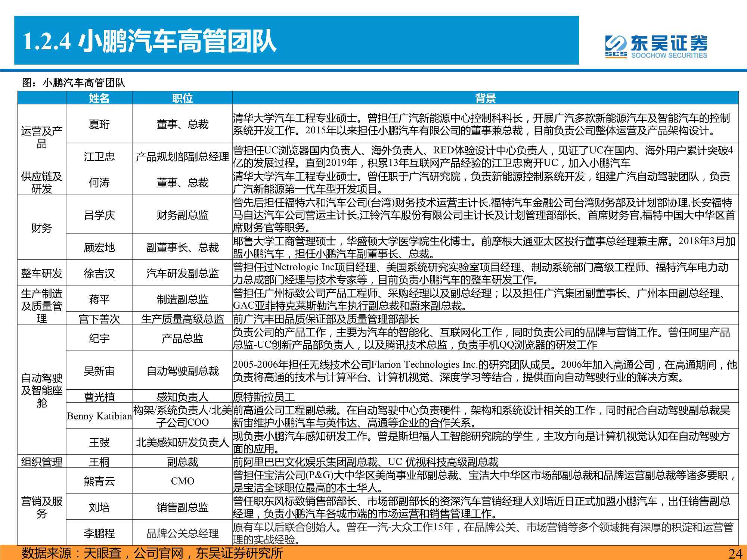Select the name cell 顾宏地
The image size is (747, 560).
pyautogui.click(x=99, y=247)
